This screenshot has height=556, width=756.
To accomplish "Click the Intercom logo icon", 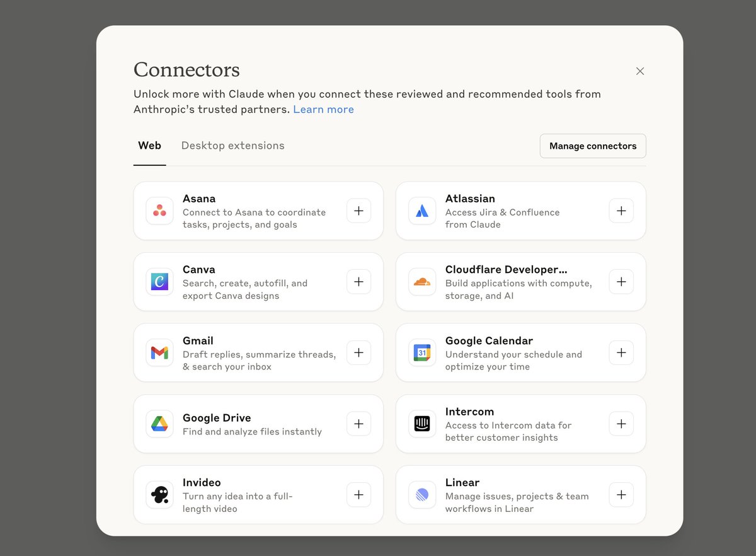I will click(x=422, y=424).
